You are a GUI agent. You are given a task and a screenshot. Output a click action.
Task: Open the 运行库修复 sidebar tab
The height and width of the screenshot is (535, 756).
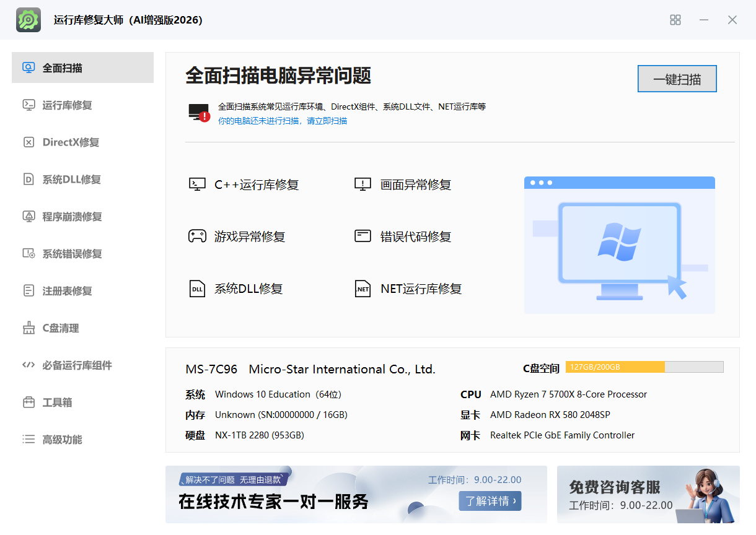pyautogui.click(x=67, y=105)
